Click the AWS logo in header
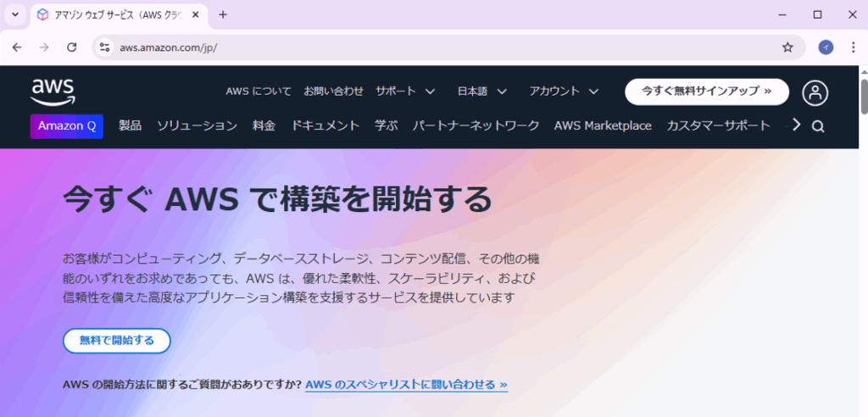 click(x=53, y=90)
